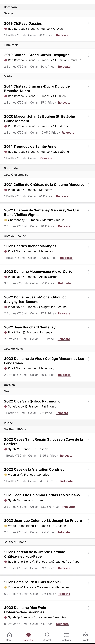Click the yellow dot beside Chardonnay
The image size is (95, 644).
click(x=6, y=220)
